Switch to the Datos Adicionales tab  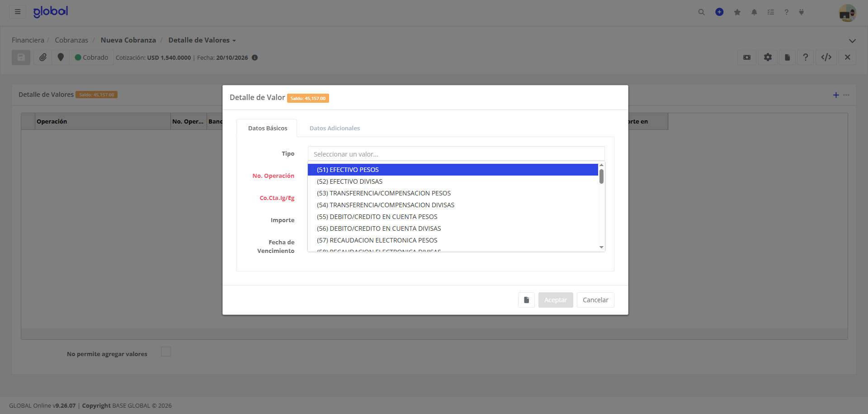[335, 128]
